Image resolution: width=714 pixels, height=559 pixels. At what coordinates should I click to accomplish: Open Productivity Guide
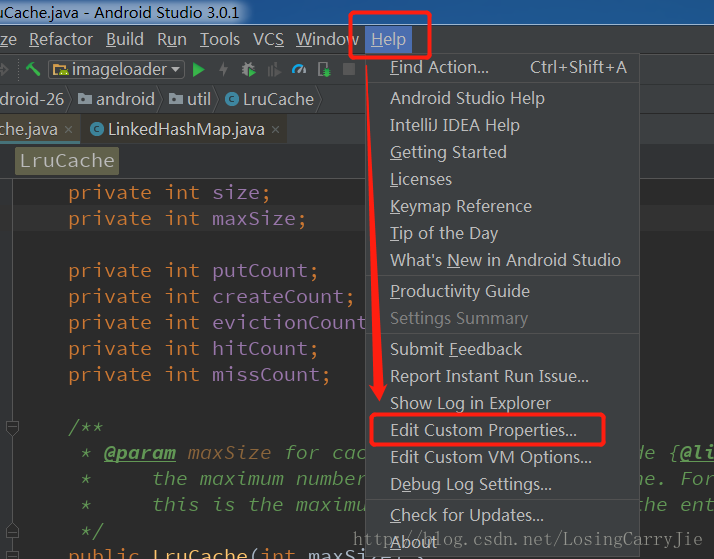click(x=503, y=291)
